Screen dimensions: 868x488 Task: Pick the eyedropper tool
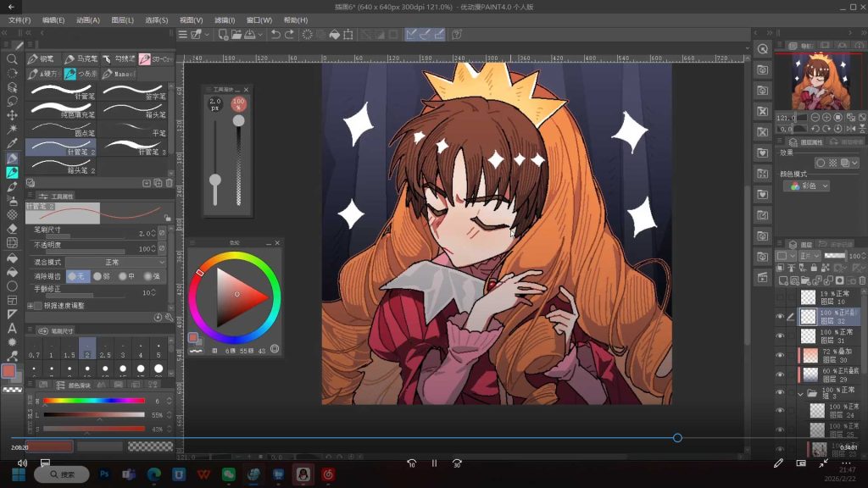tap(12, 144)
